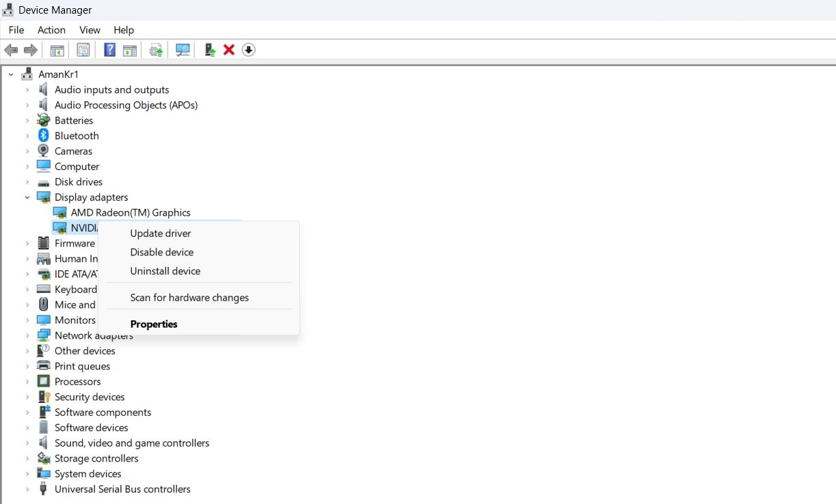Viewport: 836px width, 504px height.
Task: Click the Back navigation arrow
Action: [x=11, y=49]
